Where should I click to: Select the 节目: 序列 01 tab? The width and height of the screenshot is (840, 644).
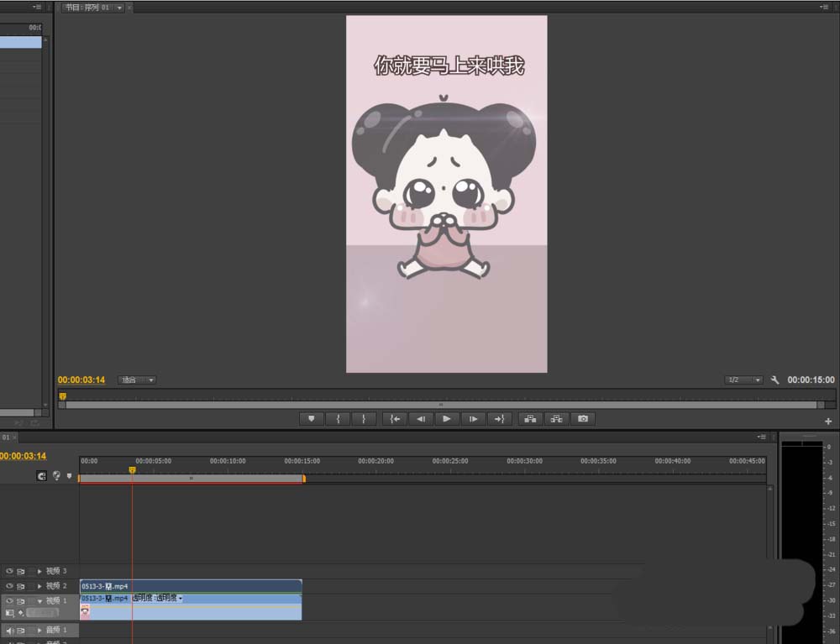pyautogui.click(x=87, y=8)
